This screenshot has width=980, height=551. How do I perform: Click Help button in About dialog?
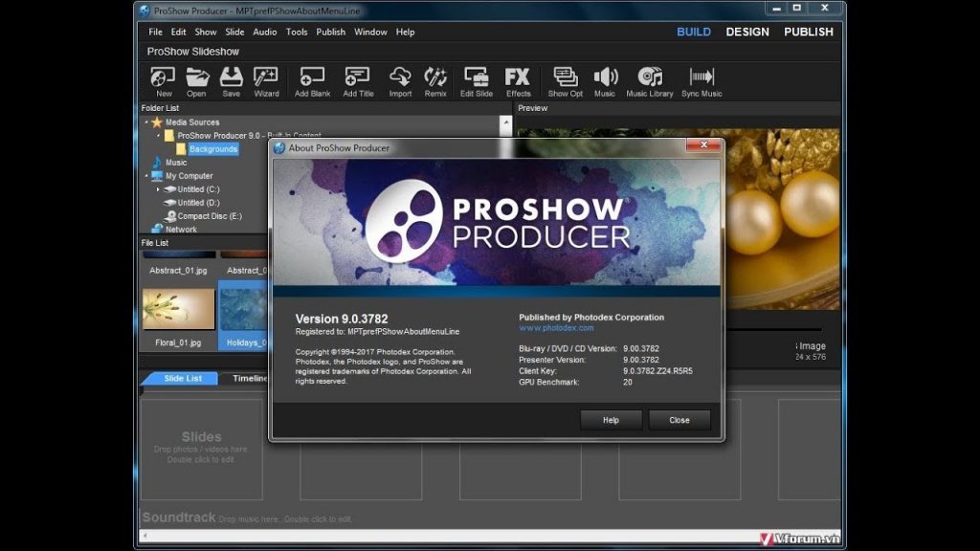pyautogui.click(x=611, y=420)
